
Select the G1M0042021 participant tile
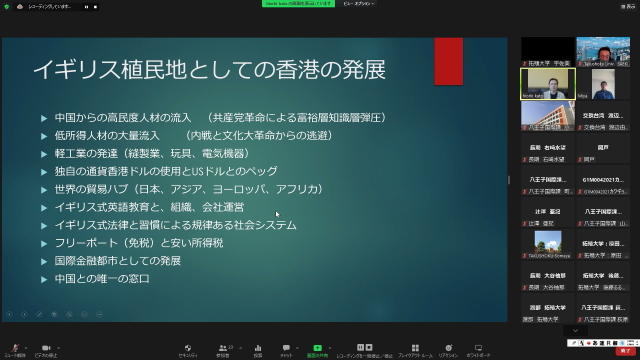[603, 180]
